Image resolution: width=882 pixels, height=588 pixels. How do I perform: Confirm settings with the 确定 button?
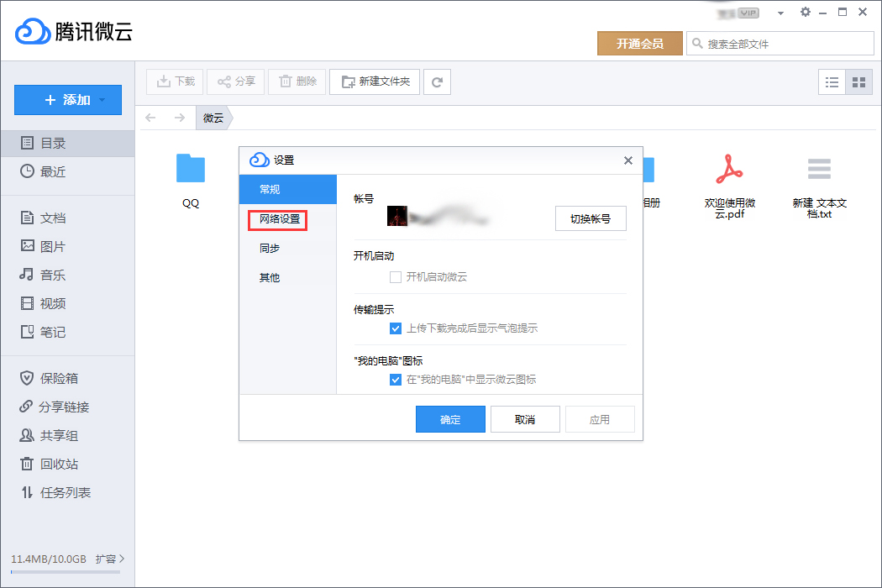[450, 418]
